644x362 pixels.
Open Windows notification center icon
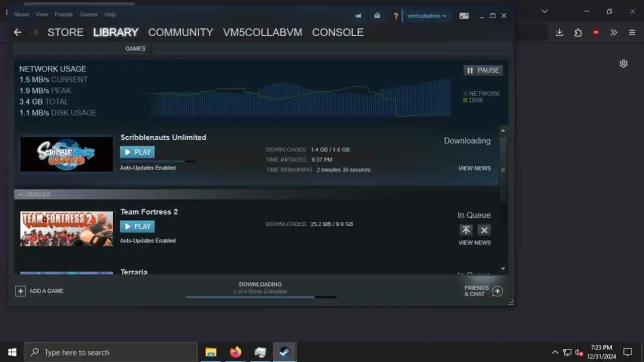point(628,352)
